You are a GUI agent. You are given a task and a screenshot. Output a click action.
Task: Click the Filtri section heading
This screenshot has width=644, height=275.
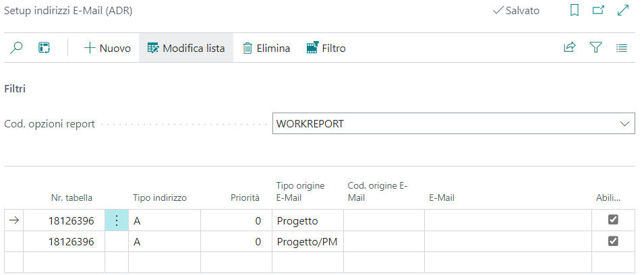[x=15, y=89]
